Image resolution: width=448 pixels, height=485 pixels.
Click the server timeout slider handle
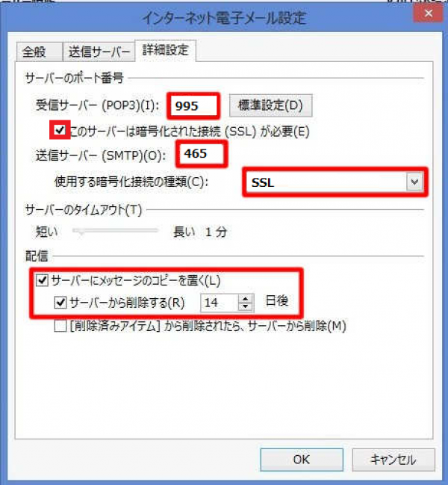[81, 232]
